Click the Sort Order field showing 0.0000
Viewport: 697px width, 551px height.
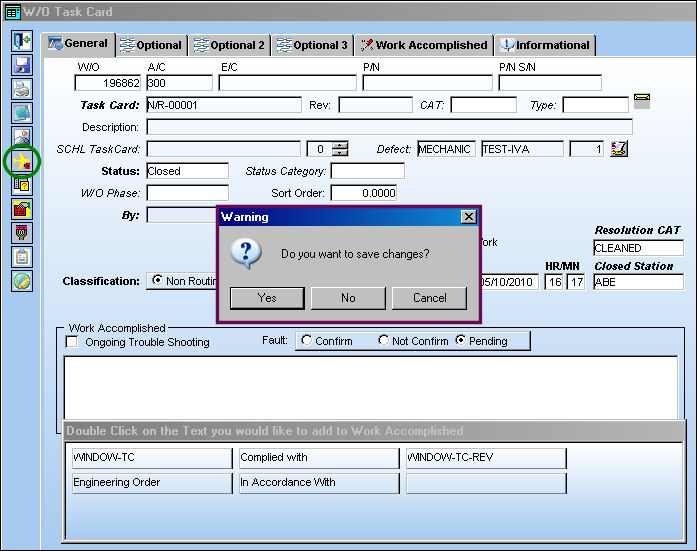click(x=364, y=193)
